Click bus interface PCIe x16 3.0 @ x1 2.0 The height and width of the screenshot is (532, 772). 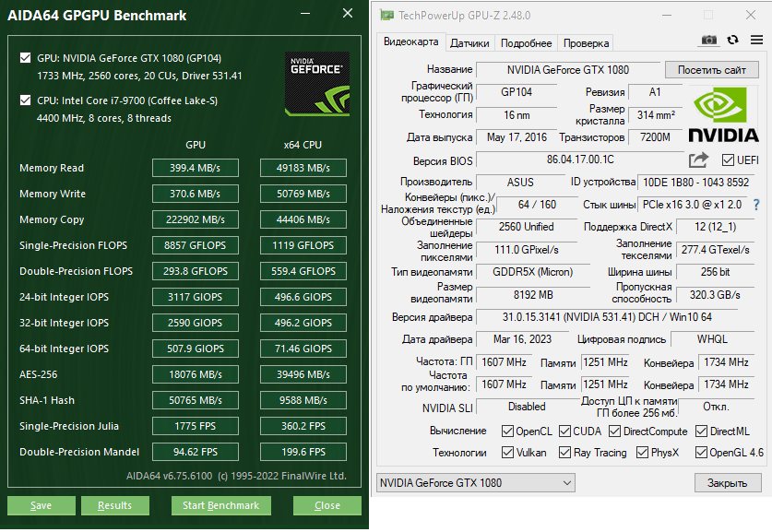coord(693,205)
